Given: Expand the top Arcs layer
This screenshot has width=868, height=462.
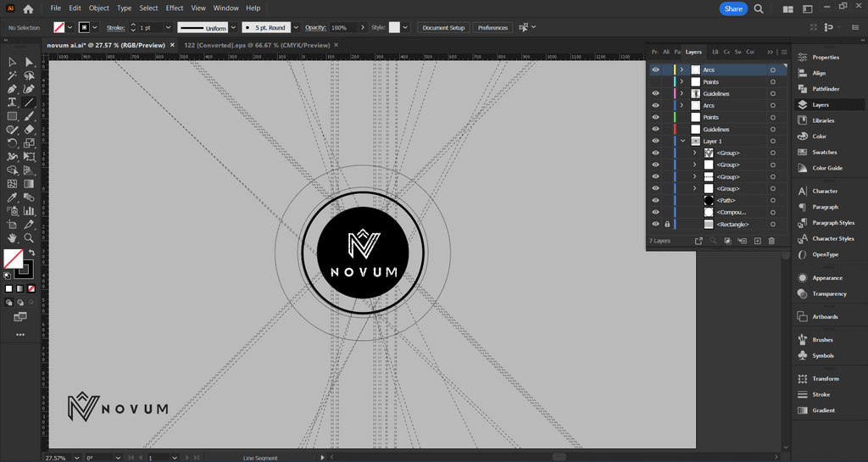Looking at the screenshot, I should (682, 70).
